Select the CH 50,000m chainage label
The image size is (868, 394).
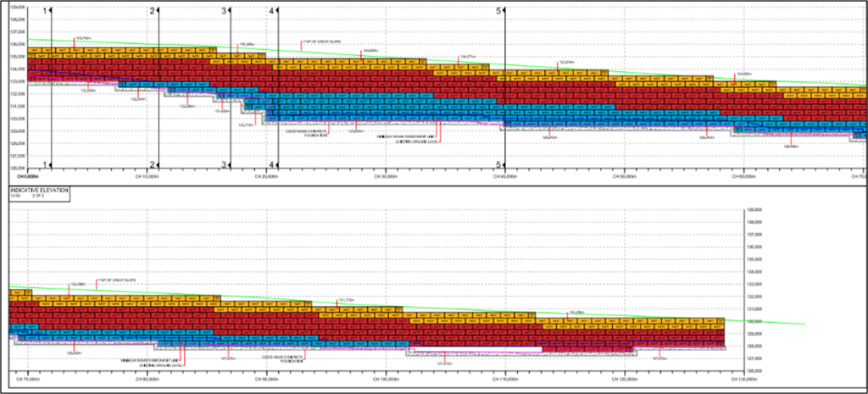tap(623, 177)
